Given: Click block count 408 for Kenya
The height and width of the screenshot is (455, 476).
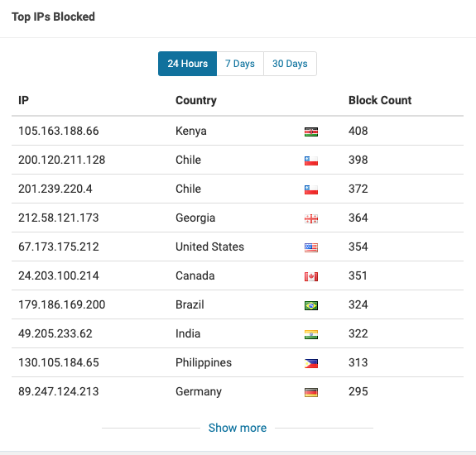Looking at the screenshot, I should (358, 131).
